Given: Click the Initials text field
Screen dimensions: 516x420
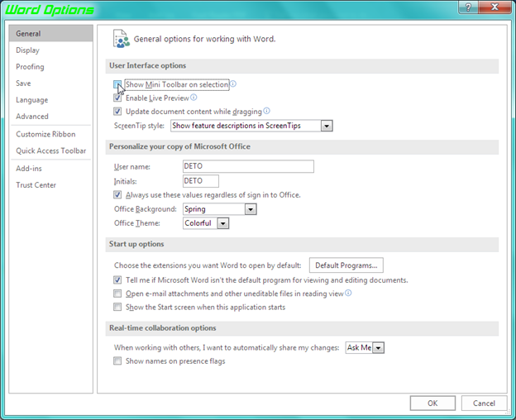Looking at the screenshot, I should pos(201,181).
